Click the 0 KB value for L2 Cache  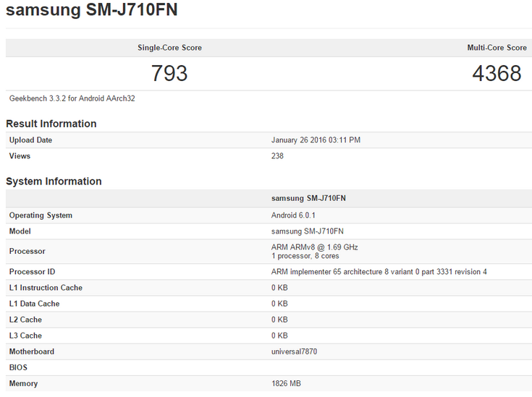pyautogui.click(x=279, y=320)
